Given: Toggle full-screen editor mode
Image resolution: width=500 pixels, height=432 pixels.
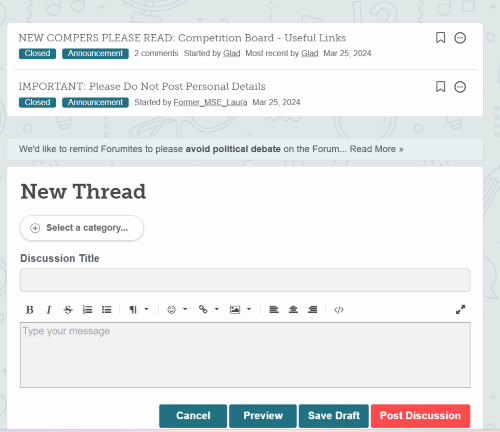Looking at the screenshot, I should pos(460,310).
